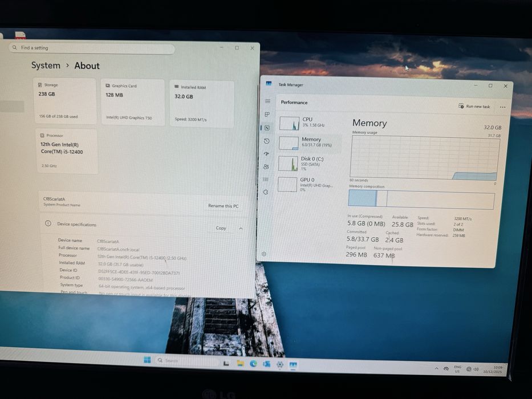Click network icon in system tray

click(469, 369)
